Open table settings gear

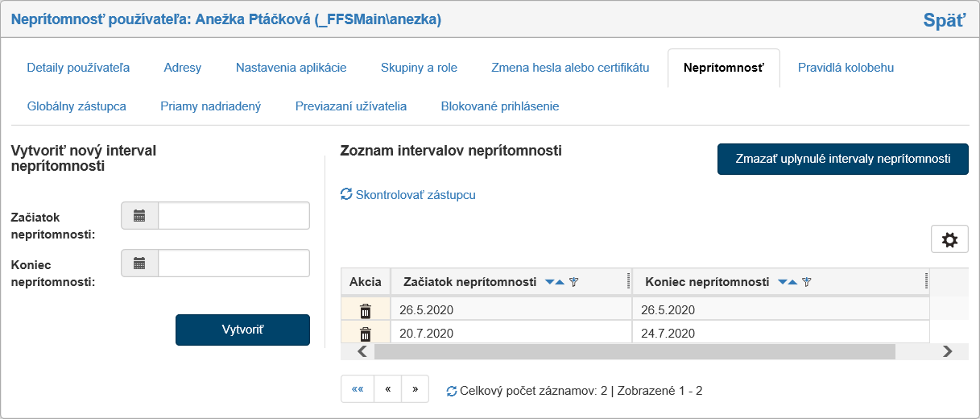point(949,239)
